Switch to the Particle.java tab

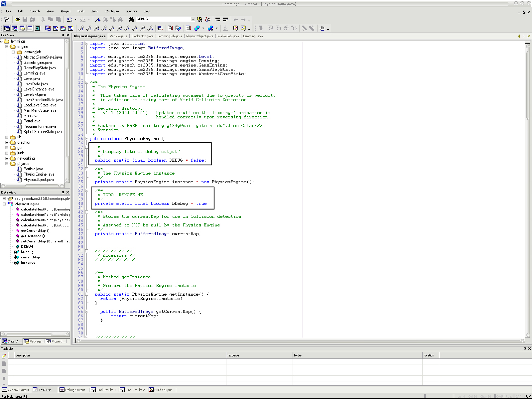(x=118, y=36)
